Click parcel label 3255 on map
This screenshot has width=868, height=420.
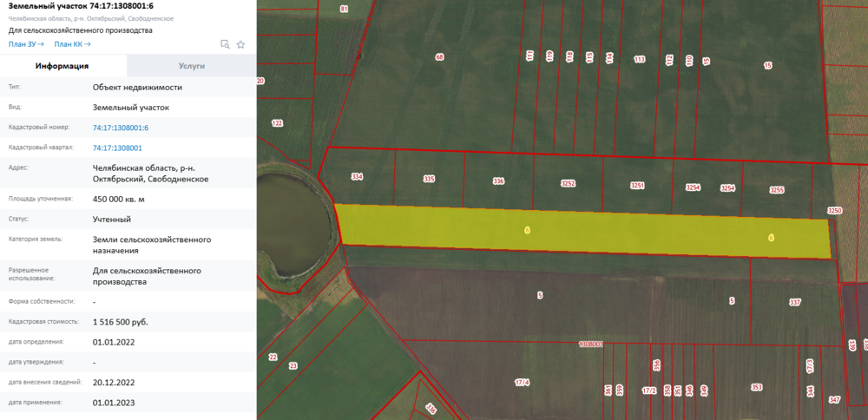point(777,190)
